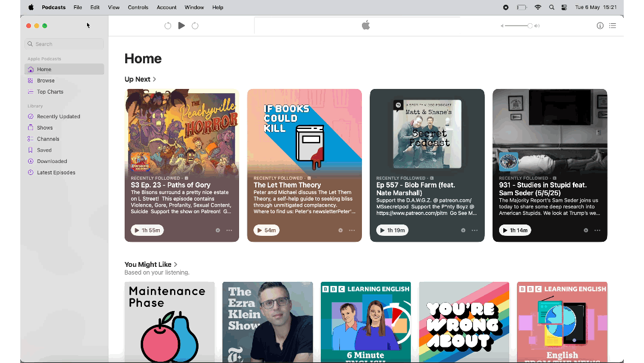Open Spotlight search in menu bar
The width and height of the screenshot is (644, 363).
552,7
